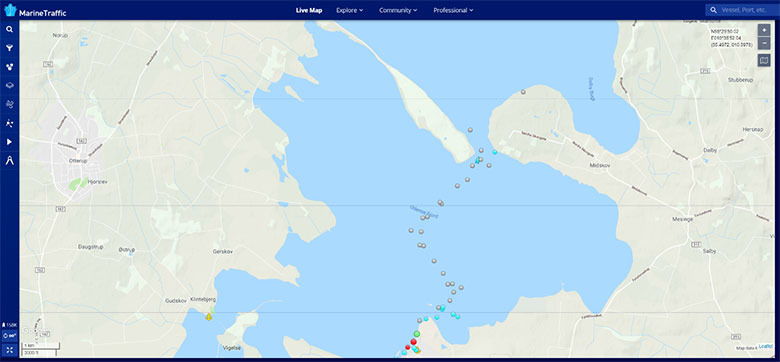Open the map layers stack icon
Image resolution: width=780 pixels, height=362 pixels.
9,86
